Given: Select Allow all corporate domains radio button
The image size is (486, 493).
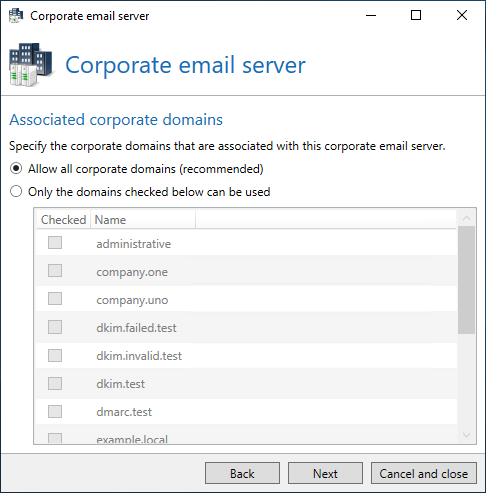Looking at the screenshot, I should tap(16, 169).
